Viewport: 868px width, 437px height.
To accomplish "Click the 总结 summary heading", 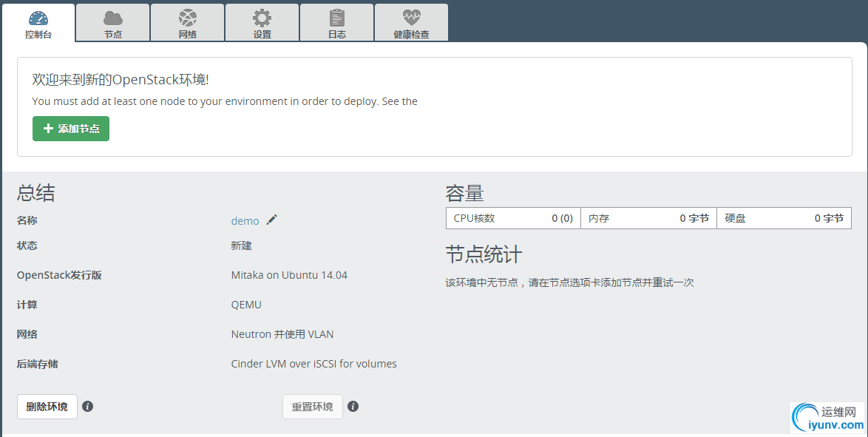I will pos(36,193).
